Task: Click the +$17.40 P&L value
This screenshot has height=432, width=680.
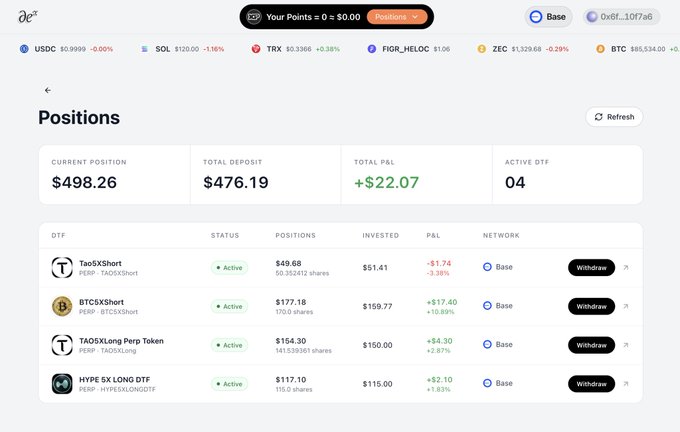Action: [442, 302]
